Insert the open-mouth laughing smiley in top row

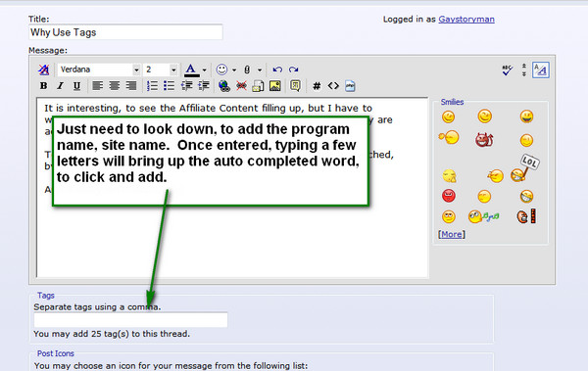click(x=526, y=116)
